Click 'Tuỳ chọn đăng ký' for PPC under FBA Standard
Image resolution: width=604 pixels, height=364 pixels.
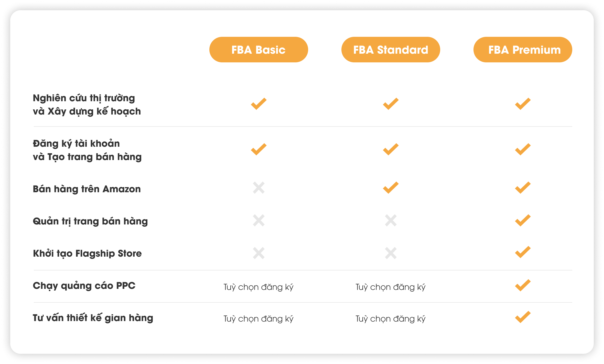click(x=391, y=287)
